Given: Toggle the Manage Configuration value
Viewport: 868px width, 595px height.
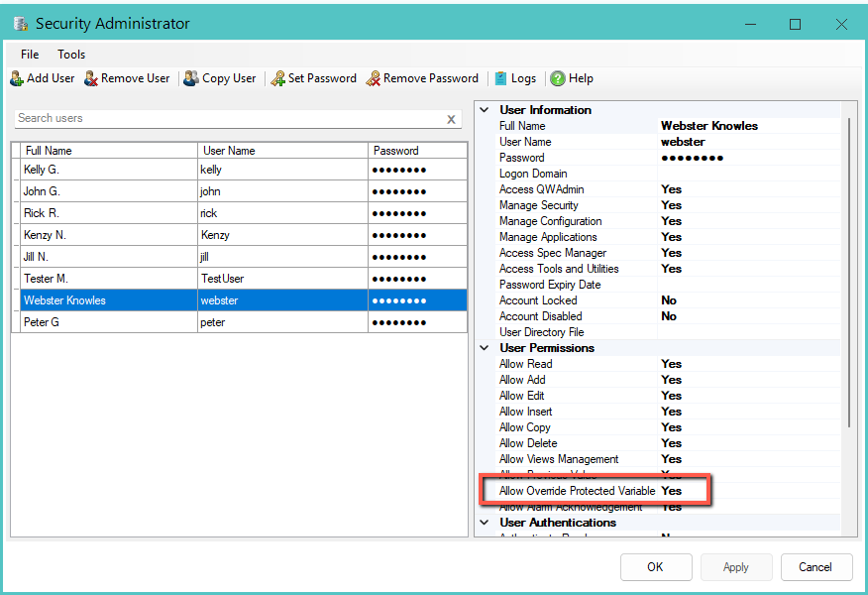Looking at the screenshot, I should (x=671, y=221).
